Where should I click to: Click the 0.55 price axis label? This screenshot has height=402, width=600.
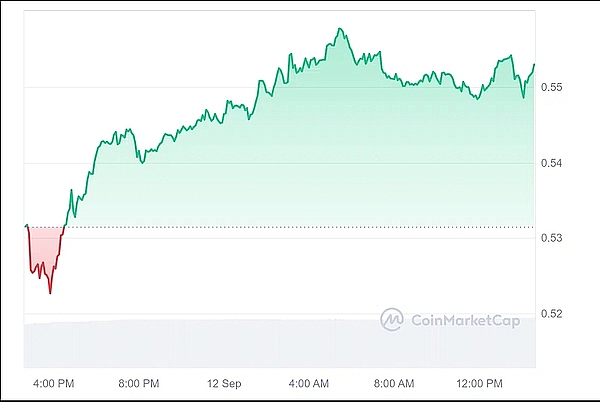point(551,87)
